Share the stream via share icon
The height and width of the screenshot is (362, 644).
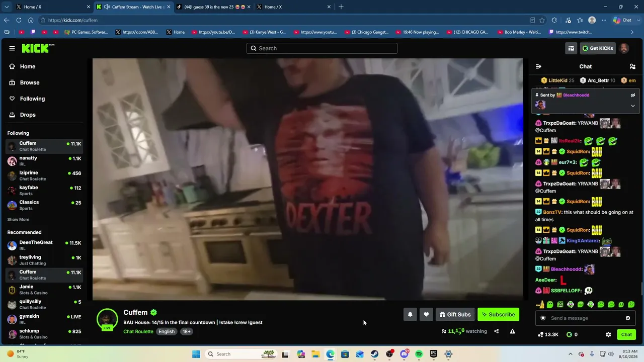(x=496, y=331)
